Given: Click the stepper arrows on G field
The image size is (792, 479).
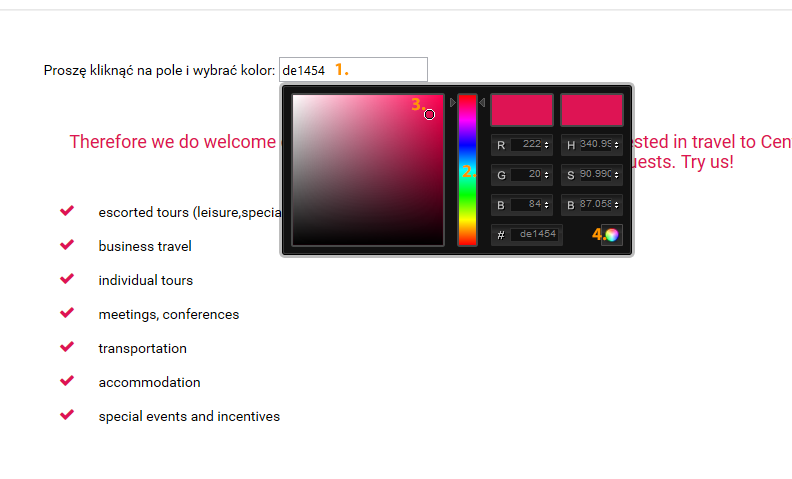Looking at the screenshot, I should 547,175.
